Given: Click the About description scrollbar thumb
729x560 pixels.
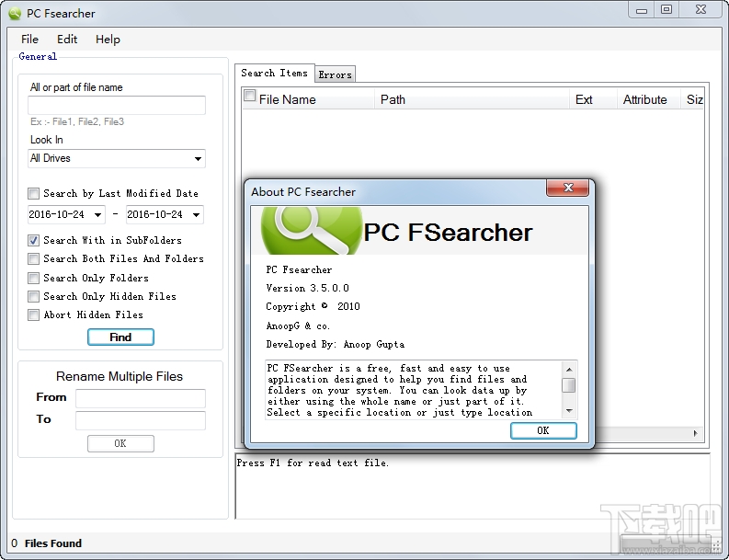Looking at the screenshot, I should point(569,385).
